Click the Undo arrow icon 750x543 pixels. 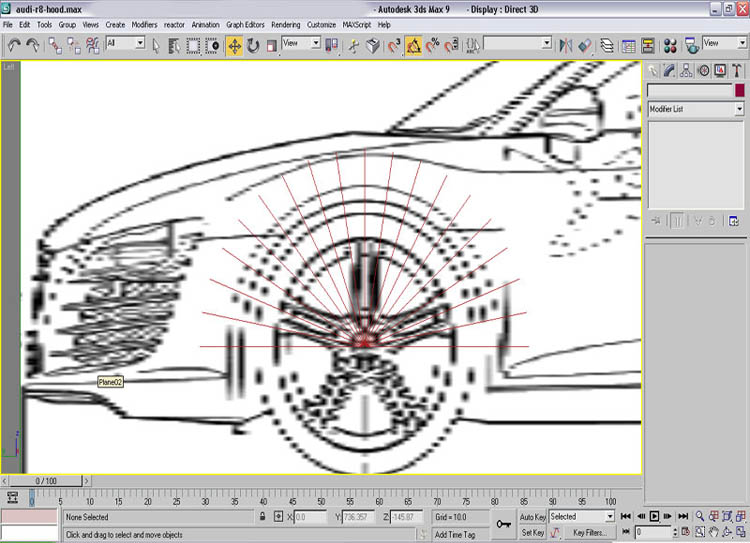coord(14,45)
